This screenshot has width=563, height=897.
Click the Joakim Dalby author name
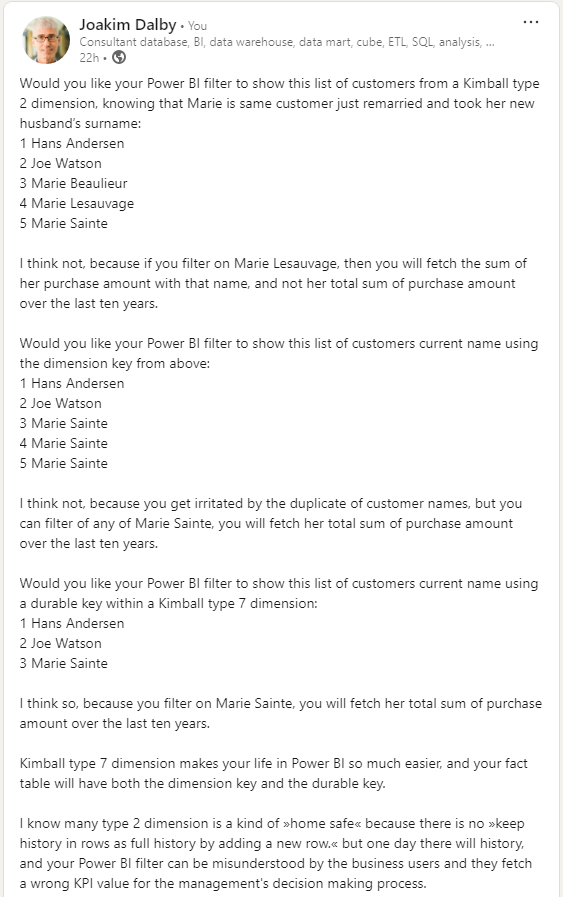(x=128, y=25)
